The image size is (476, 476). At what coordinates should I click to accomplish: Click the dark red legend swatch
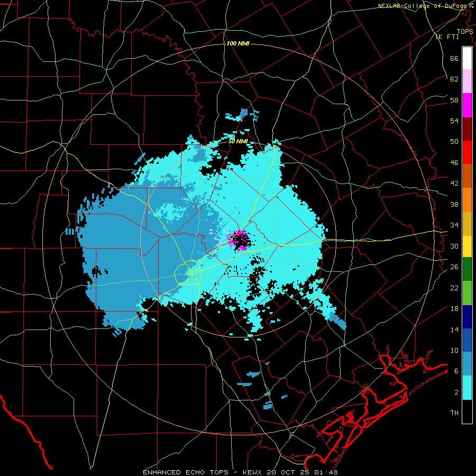pyautogui.click(x=467, y=129)
